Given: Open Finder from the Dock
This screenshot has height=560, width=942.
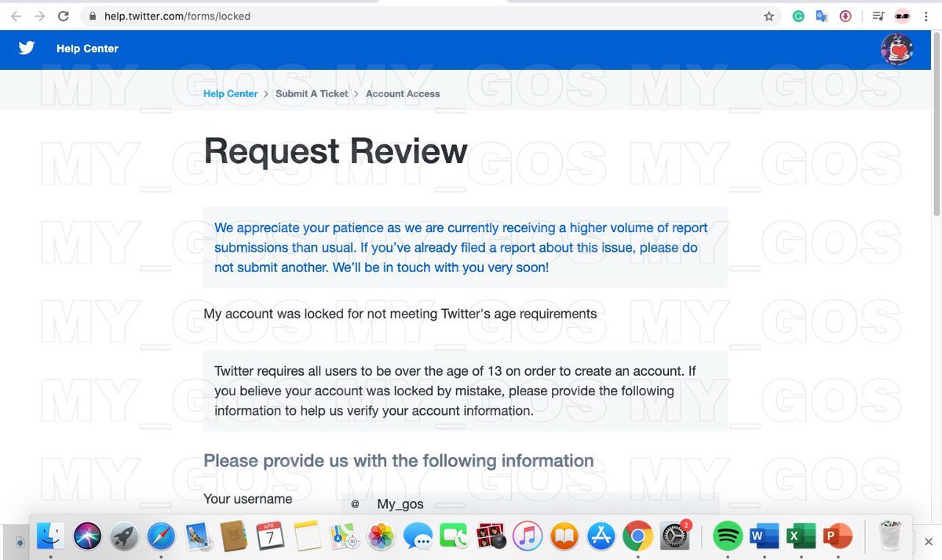Looking at the screenshot, I should 51,536.
